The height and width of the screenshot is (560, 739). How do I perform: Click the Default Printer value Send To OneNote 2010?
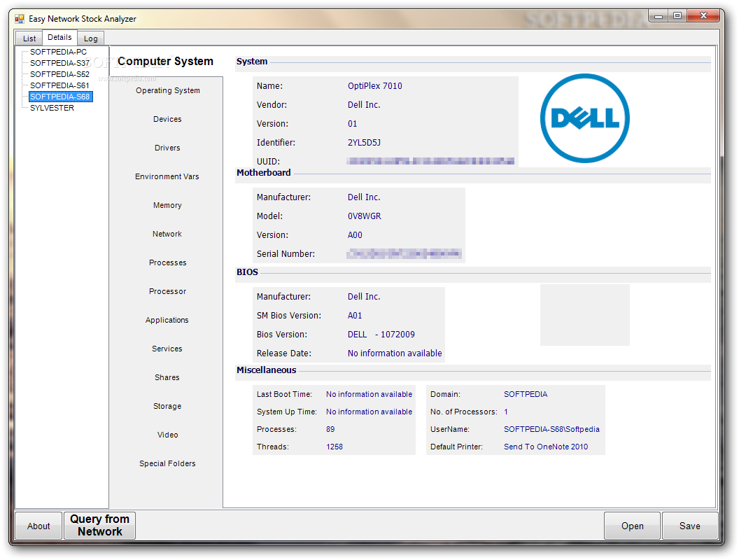click(x=546, y=447)
